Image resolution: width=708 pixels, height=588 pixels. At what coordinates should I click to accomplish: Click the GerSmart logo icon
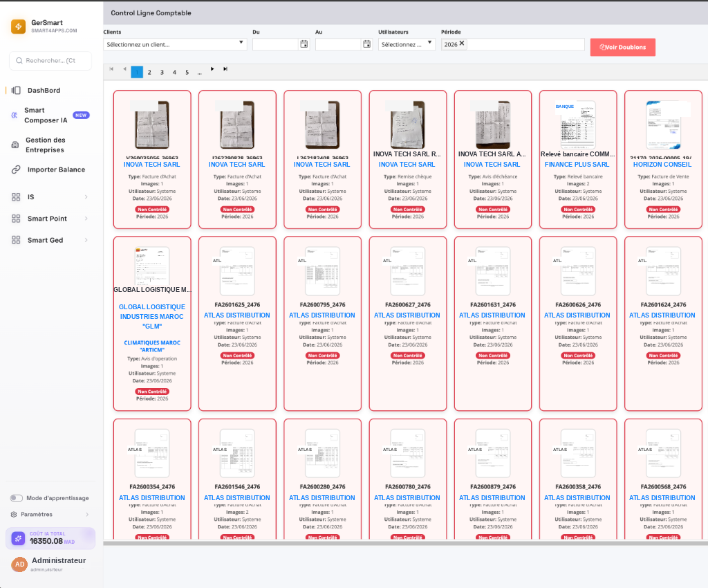coord(19,27)
